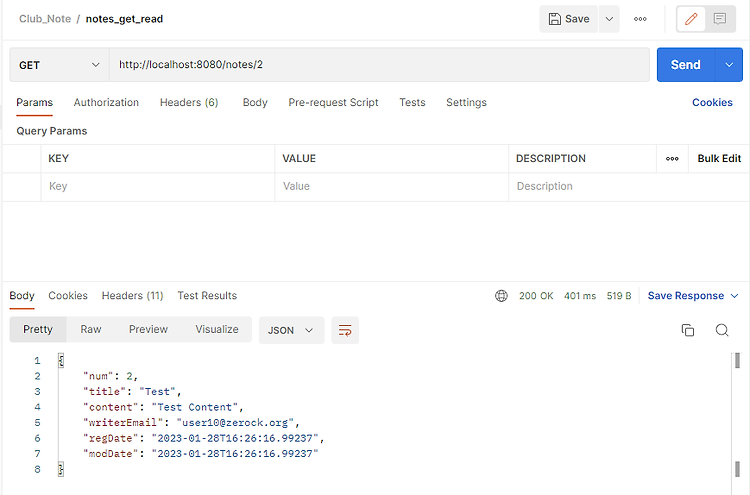Click the Query Params heading
This screenshot has width=750, height=495.
(x=52, y=131)
